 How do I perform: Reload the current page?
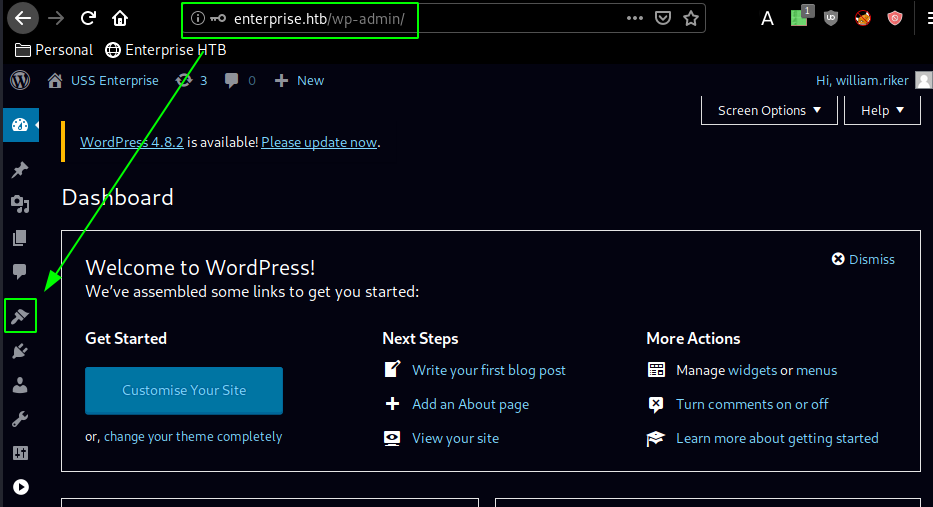coord(88,18)
